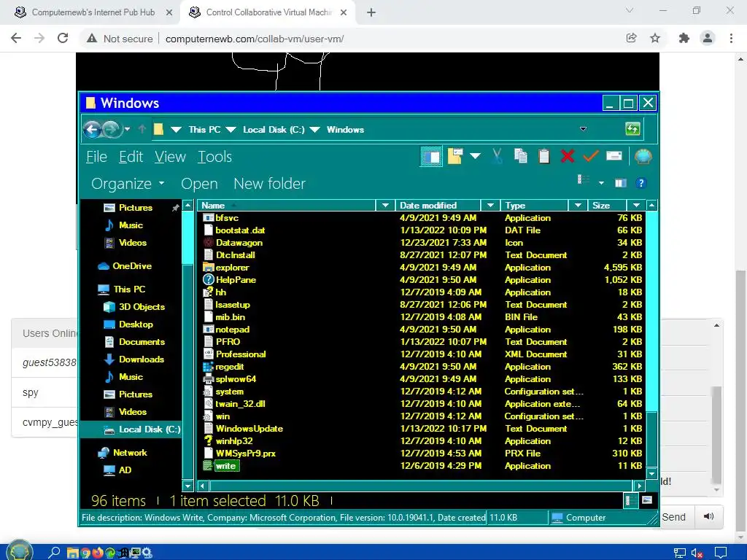747x560 pixels.
Task: Expand the dropdown arrow after Local Disk (C:)
Action: (x=314, y=130)
